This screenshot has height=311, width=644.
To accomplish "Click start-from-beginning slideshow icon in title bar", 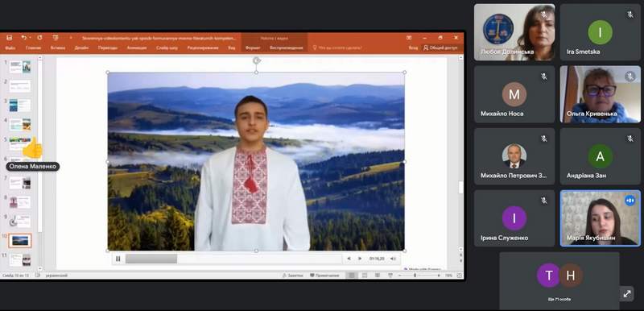I will tap(56, 38).
